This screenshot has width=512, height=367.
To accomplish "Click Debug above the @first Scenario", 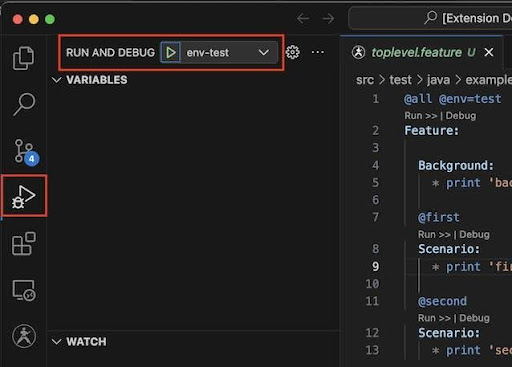I will click(x=474, y=234).
